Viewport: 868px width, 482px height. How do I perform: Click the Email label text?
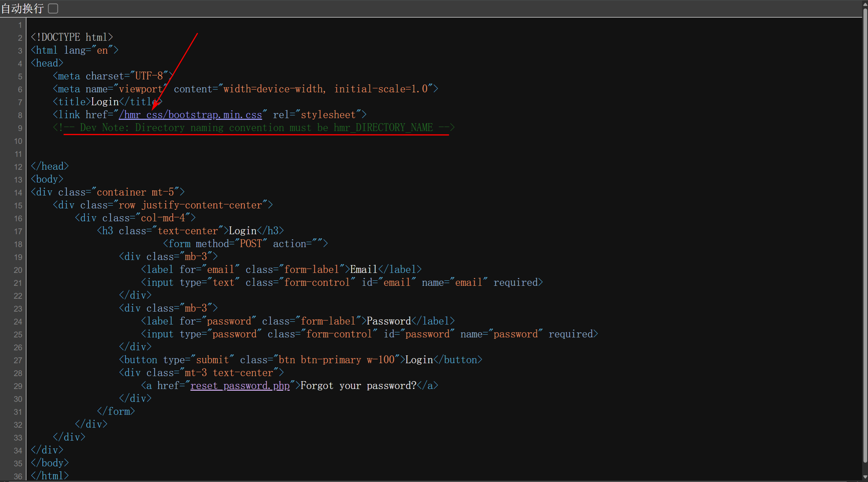pyautogui.click(x=364, y=270)
